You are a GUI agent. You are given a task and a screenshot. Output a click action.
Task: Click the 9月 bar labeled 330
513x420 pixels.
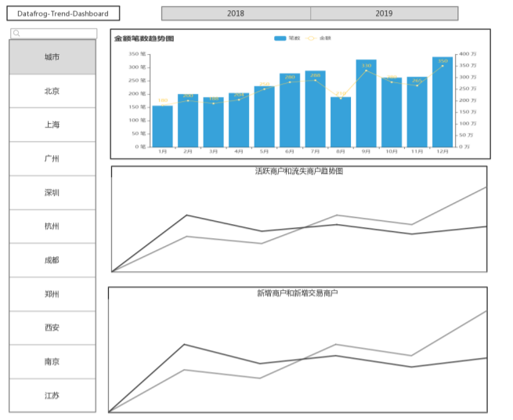click(x=366, y=103)
